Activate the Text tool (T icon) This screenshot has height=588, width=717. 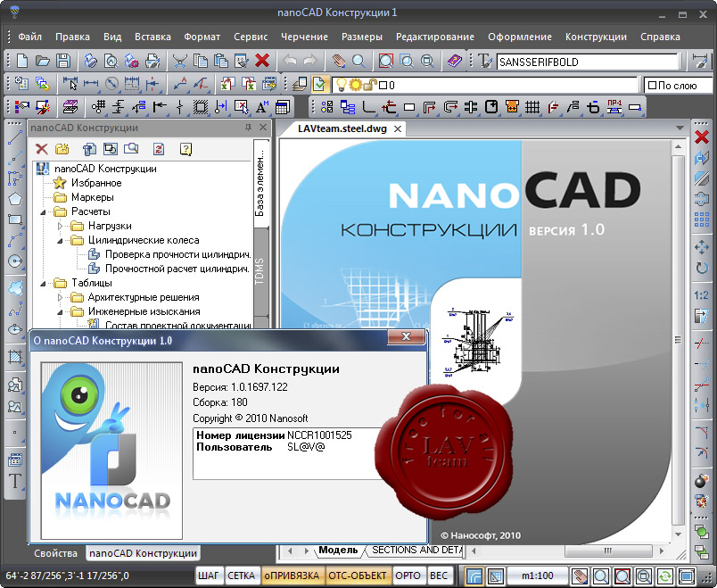[x=14, y=481]
